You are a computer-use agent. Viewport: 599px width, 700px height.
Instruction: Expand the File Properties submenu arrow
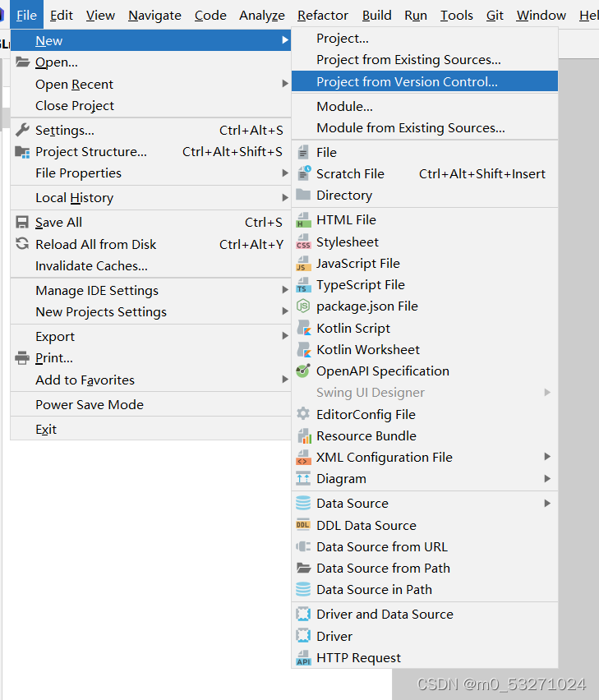tap(285, 173)
